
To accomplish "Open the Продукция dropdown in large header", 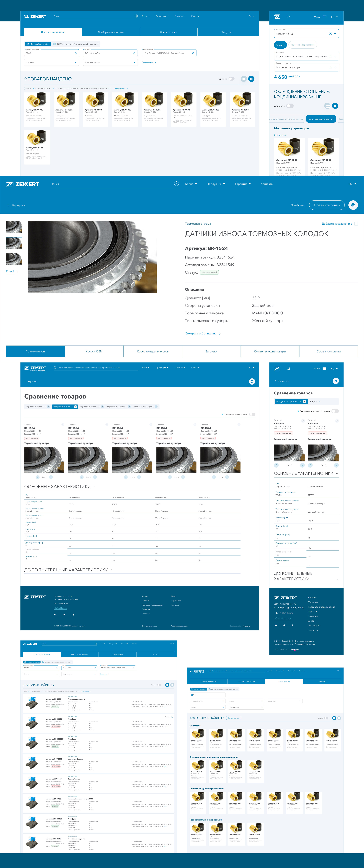I will tap(216, 184).
